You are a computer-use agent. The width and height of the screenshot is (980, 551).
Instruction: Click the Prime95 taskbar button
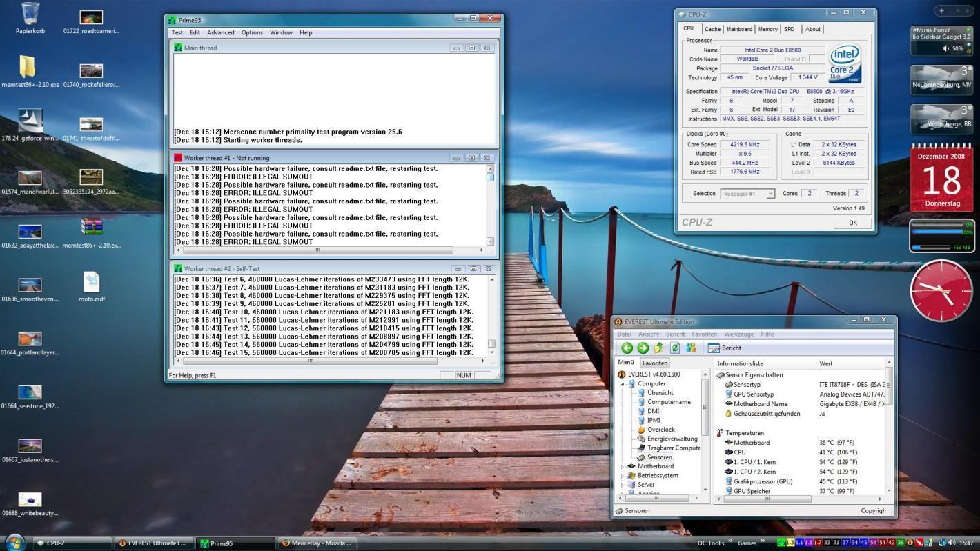click(235, 543)
